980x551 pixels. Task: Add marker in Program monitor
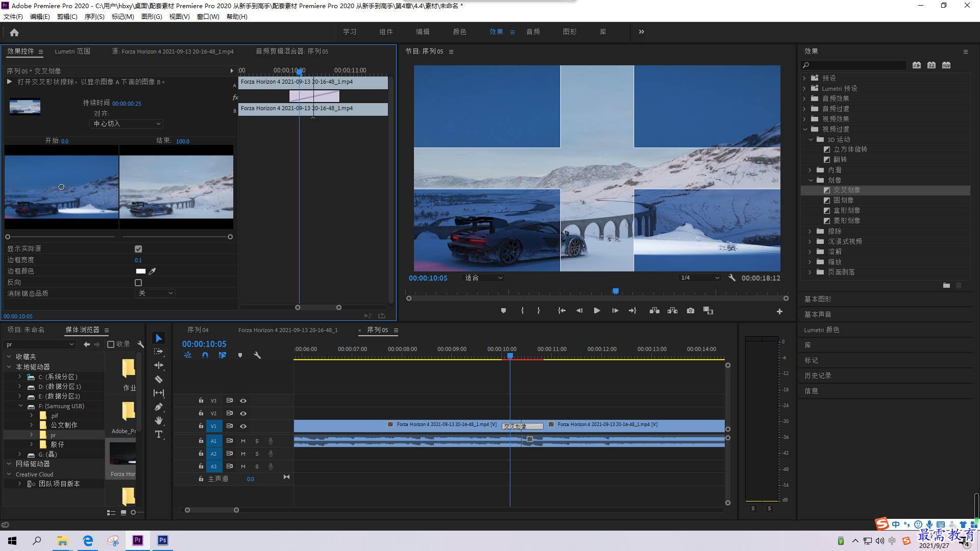(x=503, y=311)
